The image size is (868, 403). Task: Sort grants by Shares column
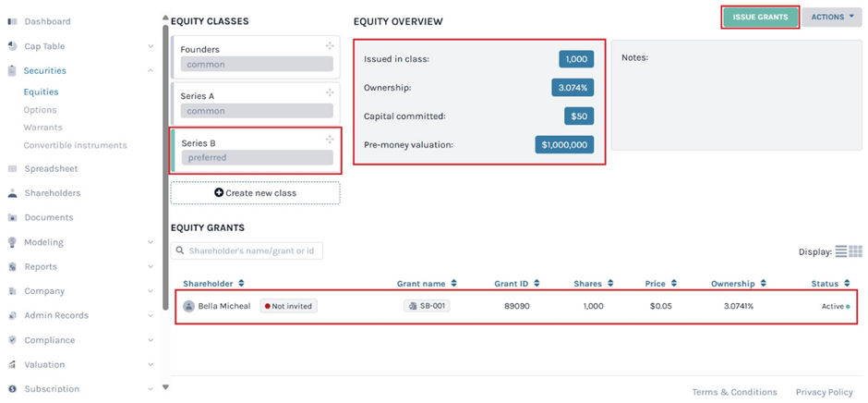594,283
